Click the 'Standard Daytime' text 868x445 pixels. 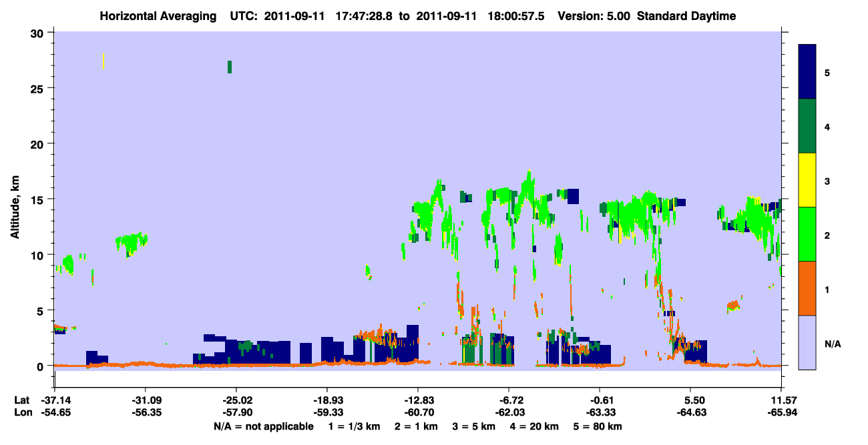[686, 16]
